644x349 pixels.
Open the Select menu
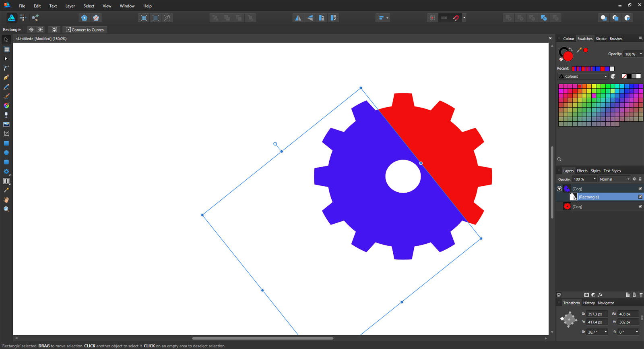(89, 6)
